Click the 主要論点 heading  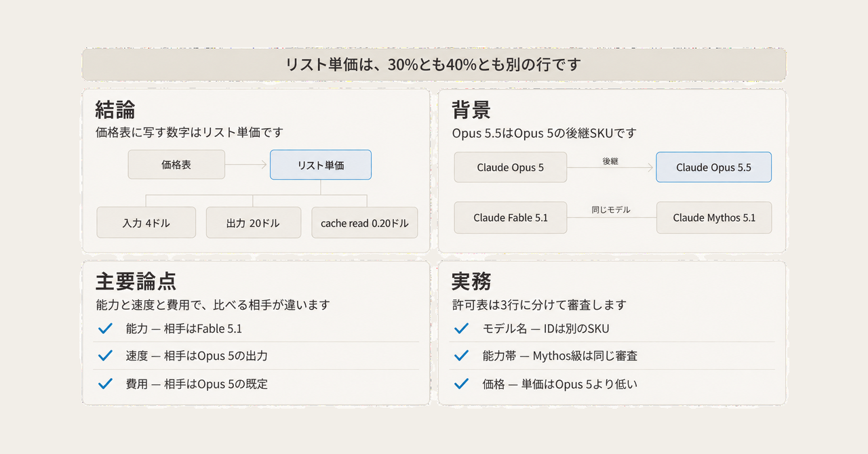pos(136,281)
